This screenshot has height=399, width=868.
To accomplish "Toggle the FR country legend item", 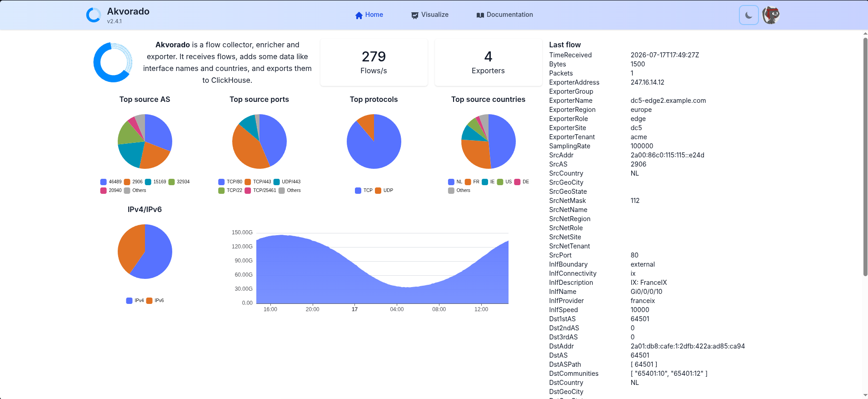I will [x=472, y=182].
